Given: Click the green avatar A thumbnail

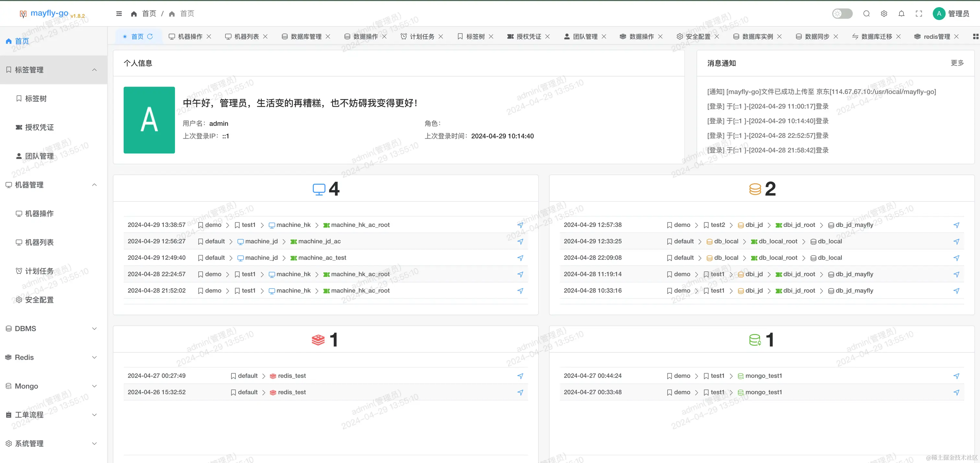Looking at the screenshot, I should (x=149, y=120).
